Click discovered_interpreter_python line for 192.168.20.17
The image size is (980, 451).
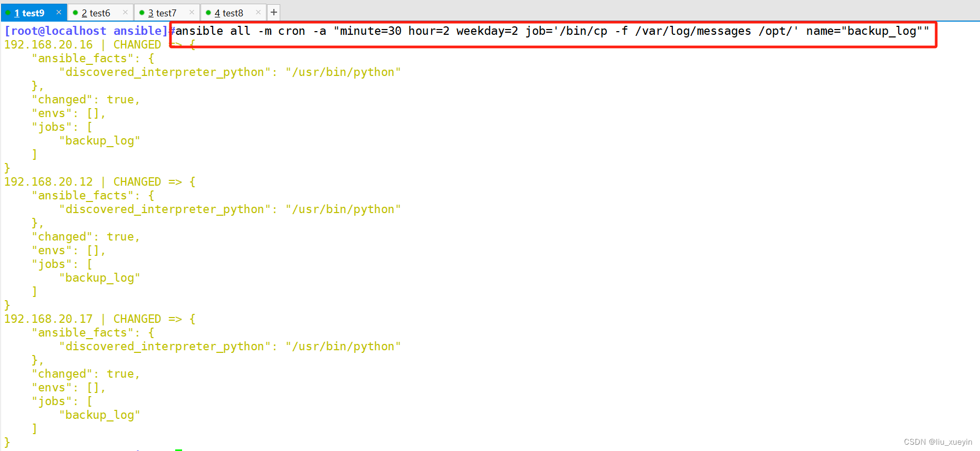230,347
